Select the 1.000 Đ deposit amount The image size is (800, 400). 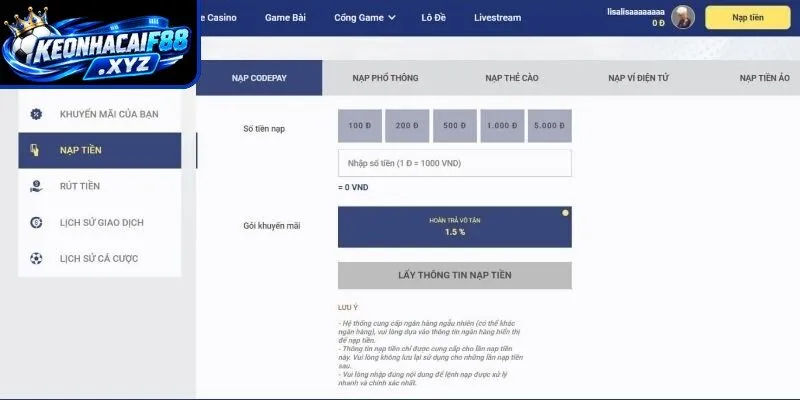pos(502,126)
